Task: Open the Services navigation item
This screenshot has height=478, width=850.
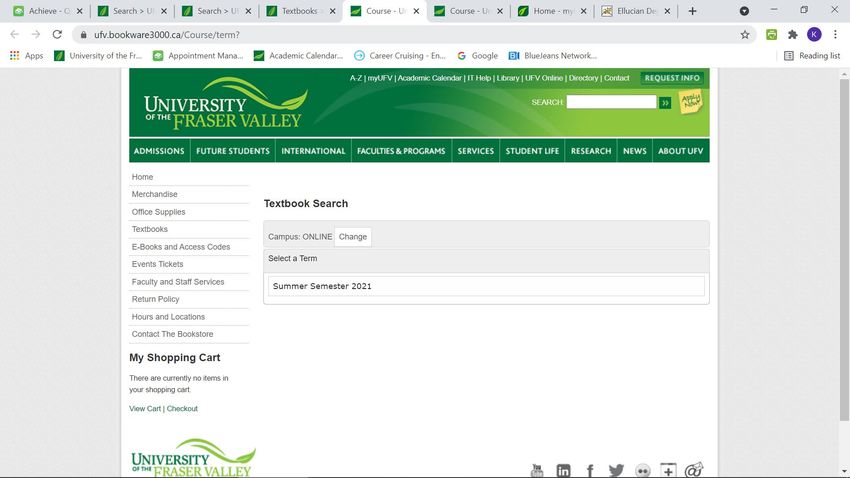Action: tap(475, 151)
